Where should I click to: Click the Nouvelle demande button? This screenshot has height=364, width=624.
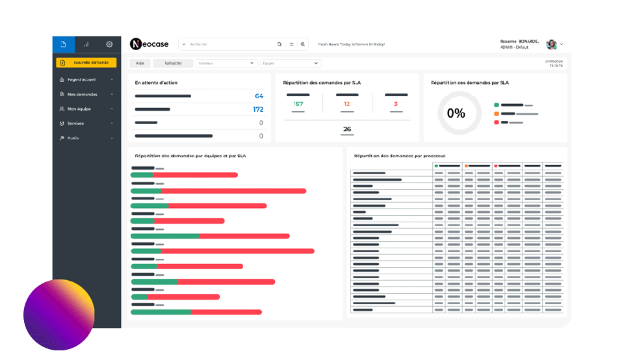click(x=86, y=62)
